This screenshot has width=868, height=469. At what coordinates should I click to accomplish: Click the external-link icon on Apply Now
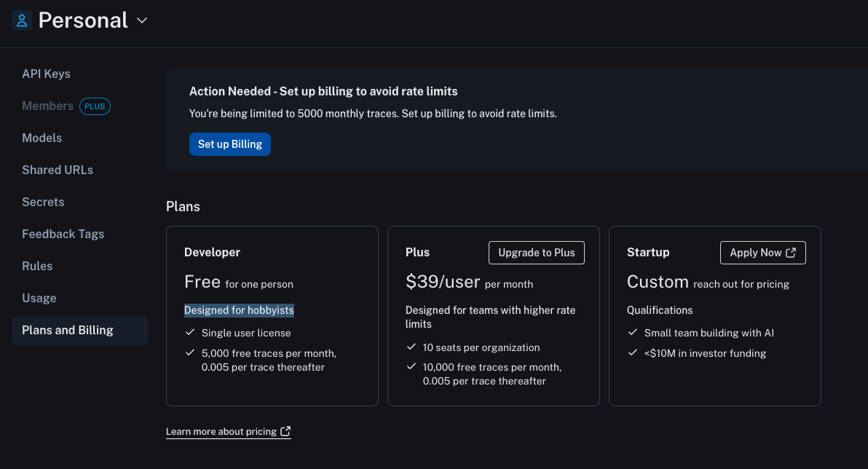click(791, 253)
